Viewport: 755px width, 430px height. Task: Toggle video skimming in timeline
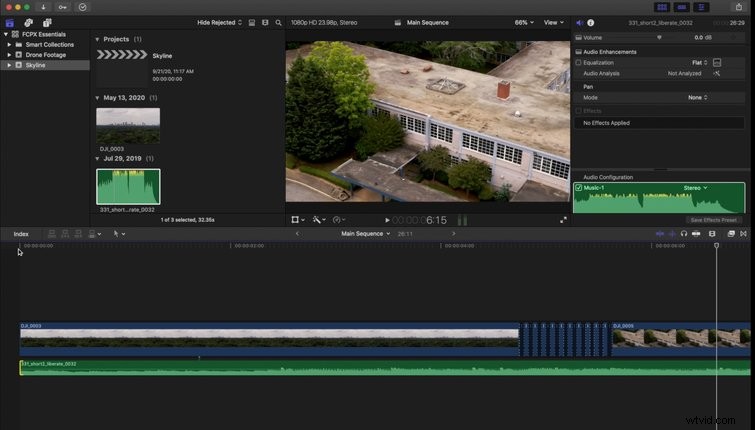coord(660,234)
